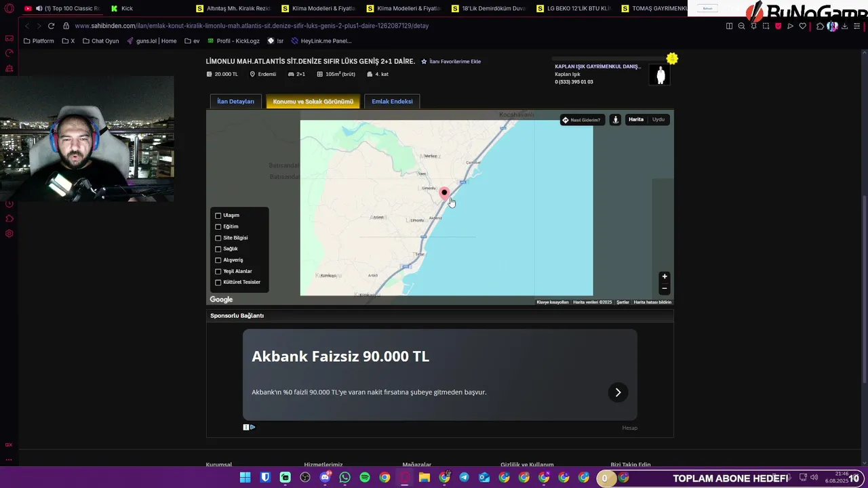
Task: Open the browser extensions puzzle icon
Action: (820, 26)
